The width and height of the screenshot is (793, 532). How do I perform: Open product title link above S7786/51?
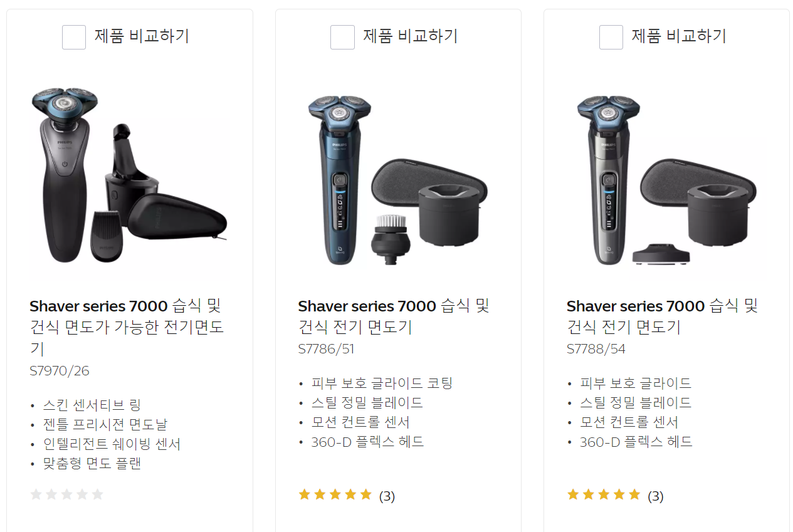pos(394,316)
